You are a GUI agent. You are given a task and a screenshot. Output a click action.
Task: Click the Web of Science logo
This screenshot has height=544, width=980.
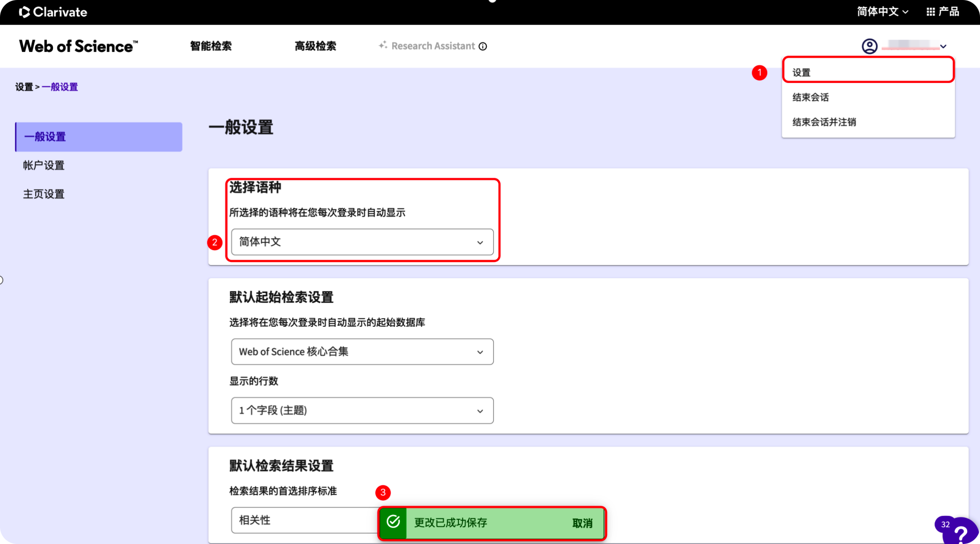pyautogui.click(x=78, y=46)
